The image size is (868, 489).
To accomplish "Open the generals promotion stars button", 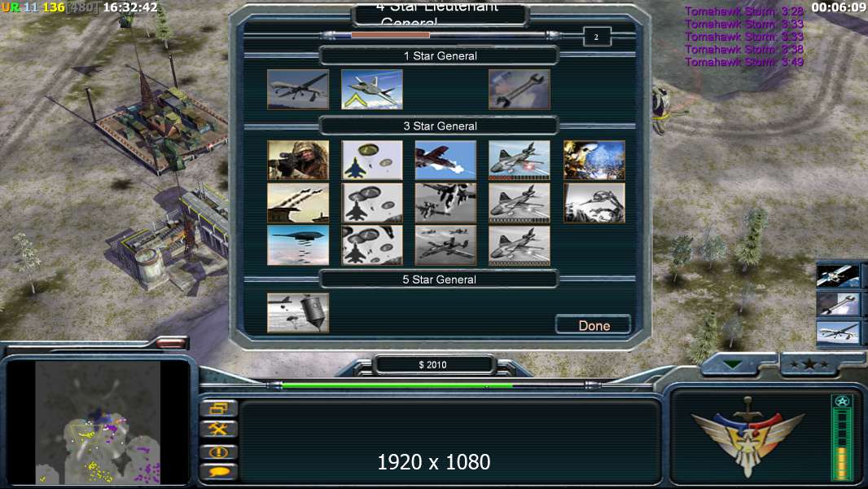I will 809,364.
